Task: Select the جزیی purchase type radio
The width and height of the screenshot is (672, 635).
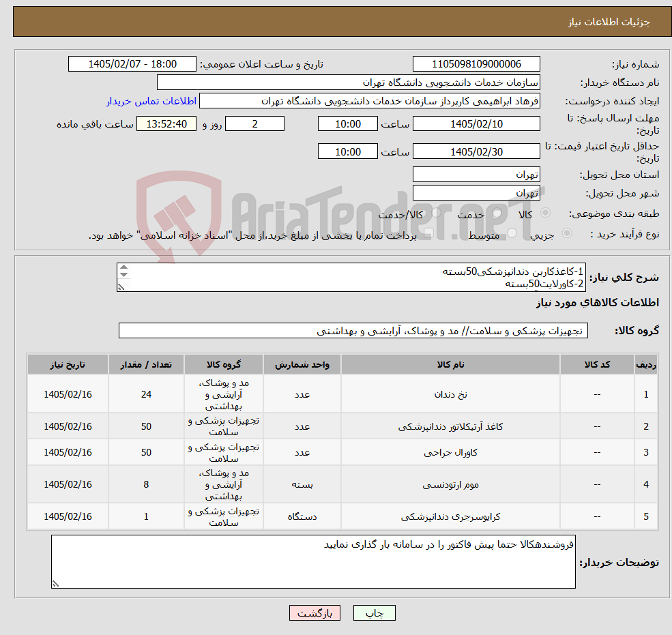Action: tap(567, 233)
